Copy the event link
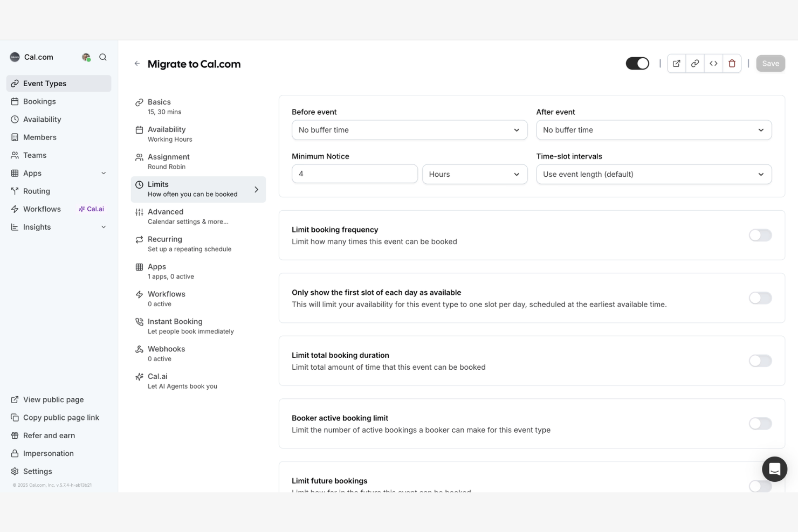This screenshot has height=532, width=798. click(x=695, y=63)
